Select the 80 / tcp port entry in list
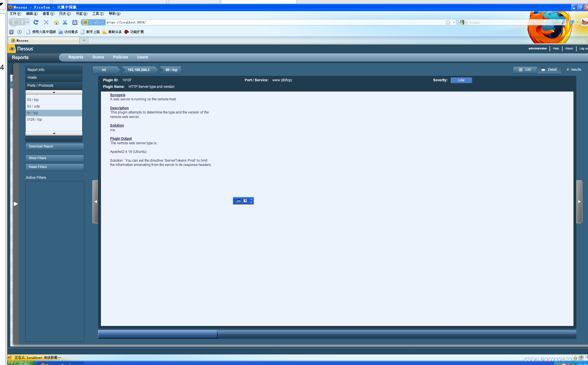Screen dimensions: 588x365 click(x=54, y=113)
